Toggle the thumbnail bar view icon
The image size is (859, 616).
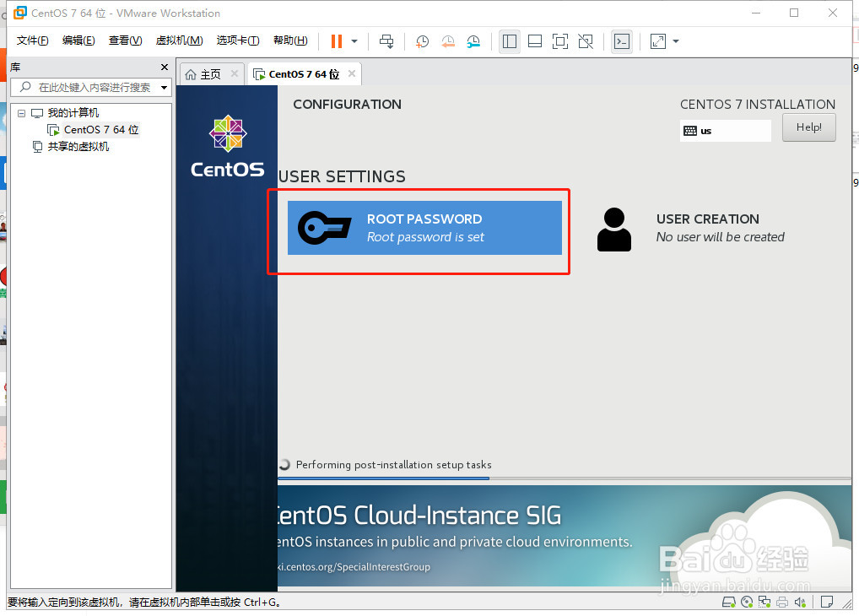[x=535, y=41]
